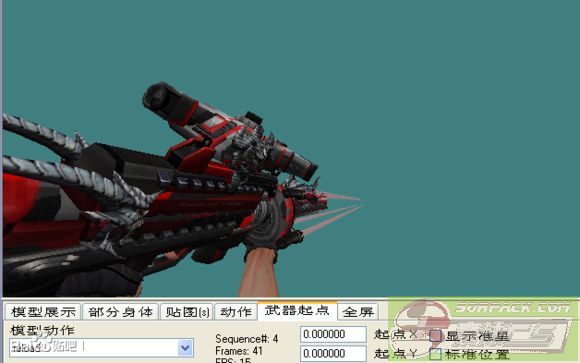Click the 武器起点 tab
This screenshot has height=363, width=580.
[297, 310]
